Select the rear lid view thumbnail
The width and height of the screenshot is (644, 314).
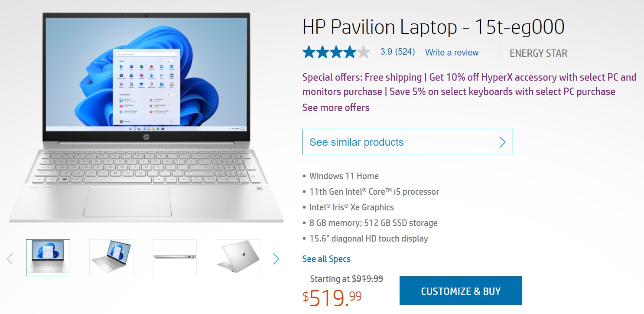pyautogui.click(x=238, y=258)
